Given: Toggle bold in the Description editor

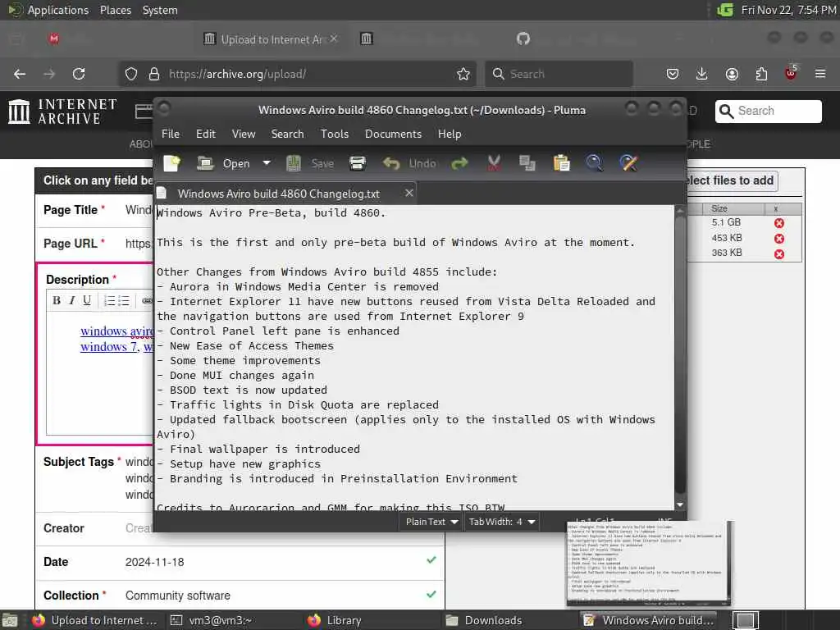Looking at the screenshot, I should (57, 300).
